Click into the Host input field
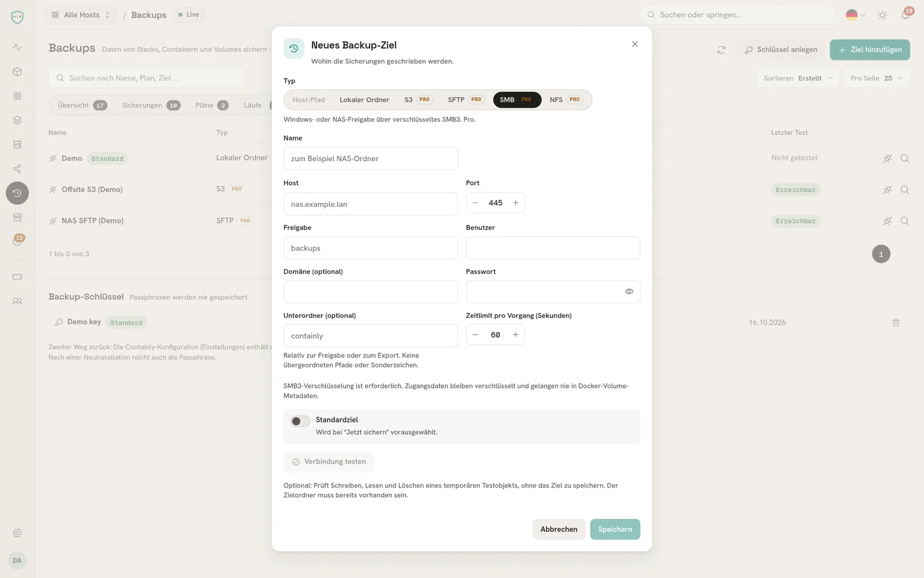This screenshot has height=578, width=924. [x=371, y=204]
